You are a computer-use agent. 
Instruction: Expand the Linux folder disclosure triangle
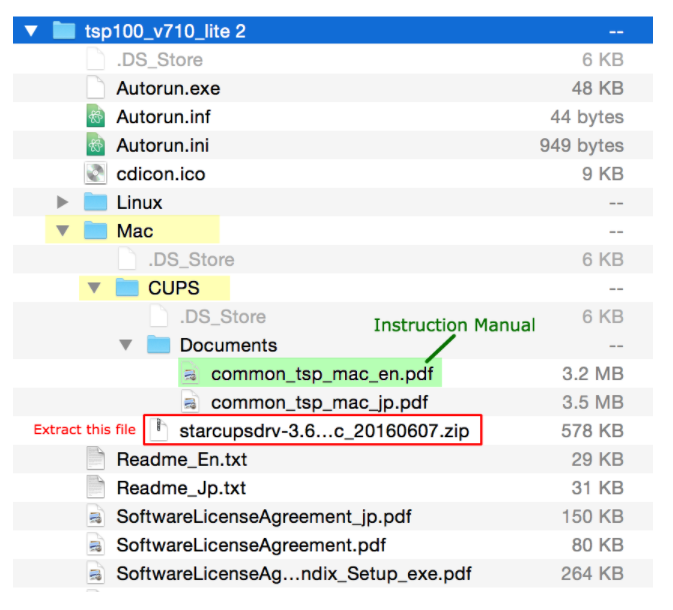tap(63, 203)
